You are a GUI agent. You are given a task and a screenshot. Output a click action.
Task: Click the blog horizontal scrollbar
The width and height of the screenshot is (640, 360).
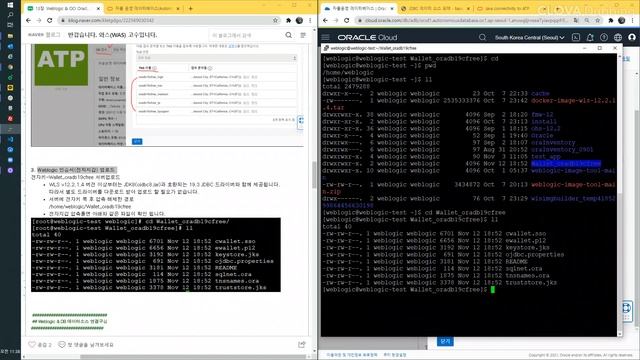pos(192,356)
